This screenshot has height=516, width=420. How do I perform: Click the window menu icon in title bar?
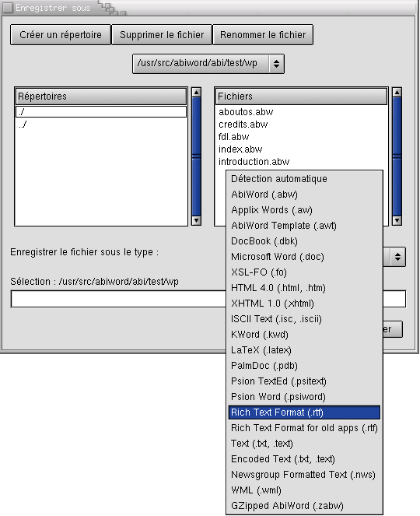tap(7, 8)
